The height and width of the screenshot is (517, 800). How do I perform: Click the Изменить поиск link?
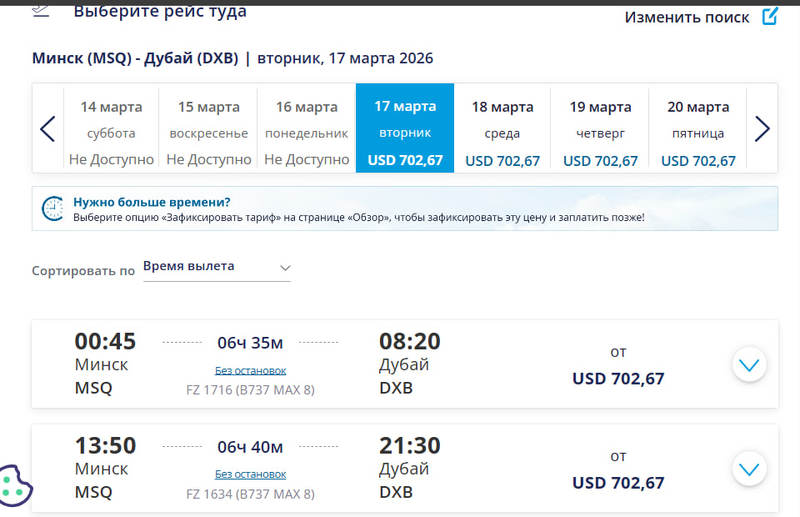click(687, 17)
